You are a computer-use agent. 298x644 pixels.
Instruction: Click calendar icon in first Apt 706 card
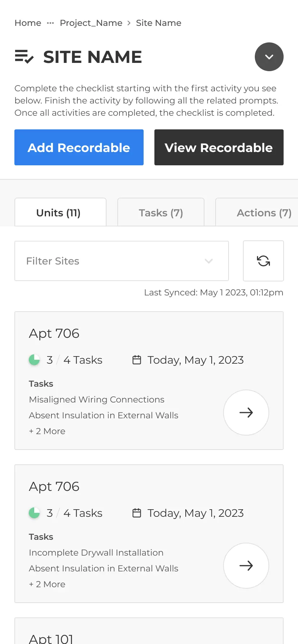click(x=137, y=360)
